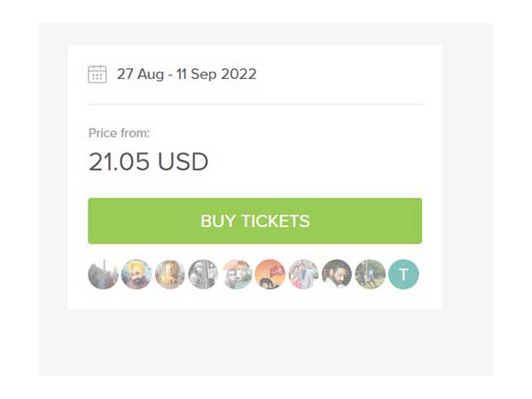Open the bearded man in white shirt avatar

337,274
